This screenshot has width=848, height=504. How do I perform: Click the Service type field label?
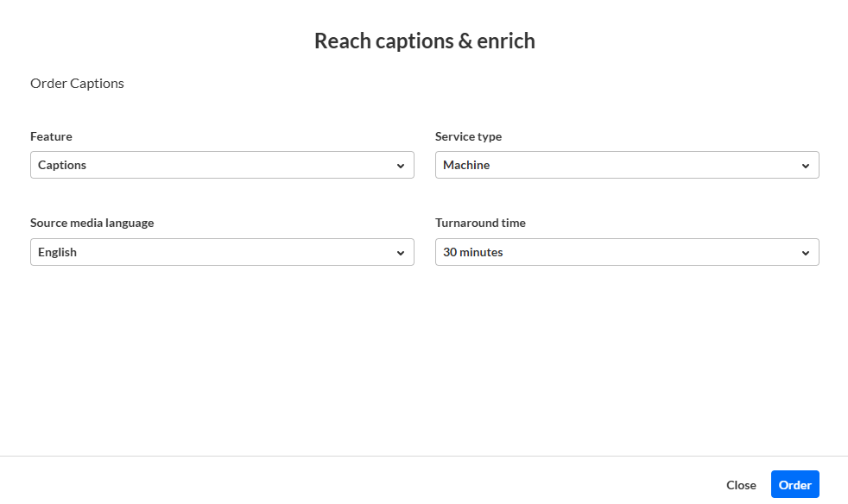[468, 136]
